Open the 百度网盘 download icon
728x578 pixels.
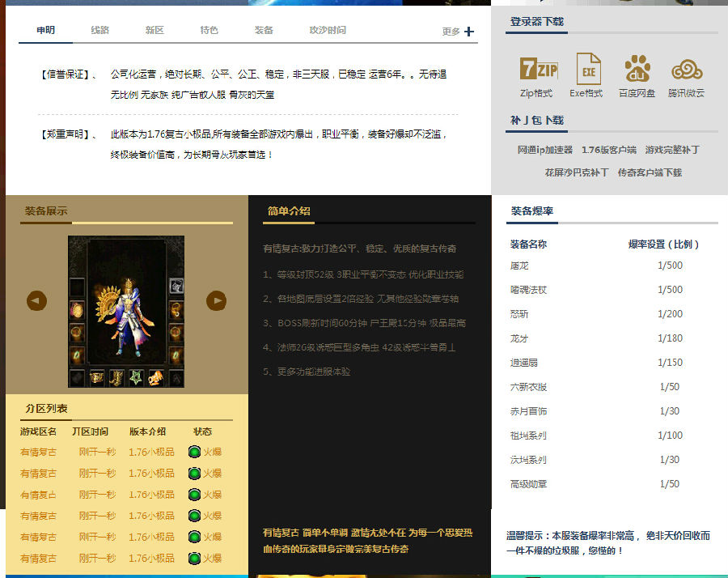(637, 69)
